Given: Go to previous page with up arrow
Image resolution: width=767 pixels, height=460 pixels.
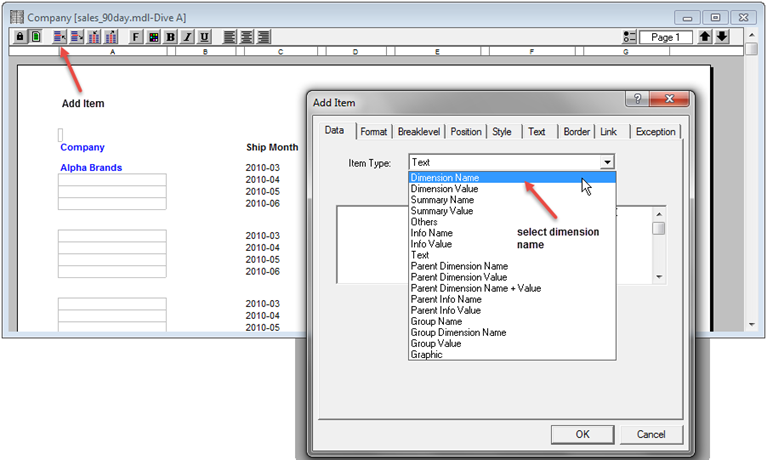Looking at the screenshot, I should tap(704, 37).
